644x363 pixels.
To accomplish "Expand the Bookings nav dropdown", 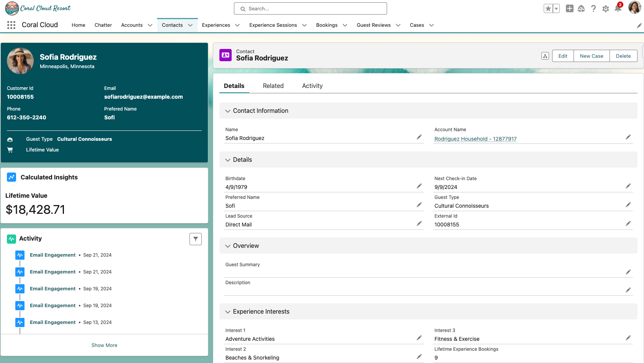I will (345, 25).
